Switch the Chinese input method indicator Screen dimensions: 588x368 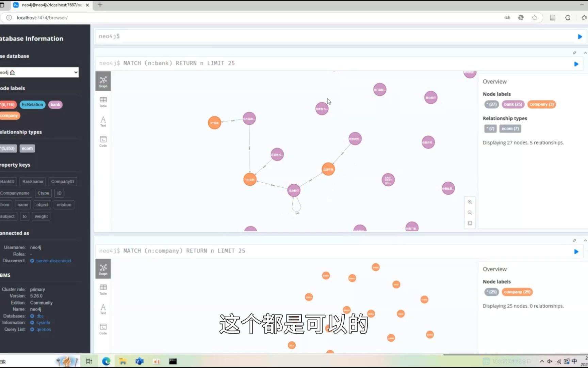pyautogui.click(x=574, y=361)
